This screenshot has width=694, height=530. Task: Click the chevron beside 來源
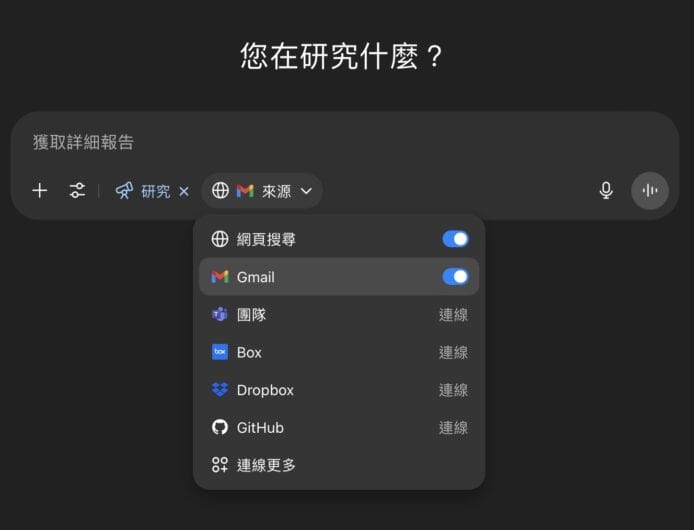(x=307, y=191)
